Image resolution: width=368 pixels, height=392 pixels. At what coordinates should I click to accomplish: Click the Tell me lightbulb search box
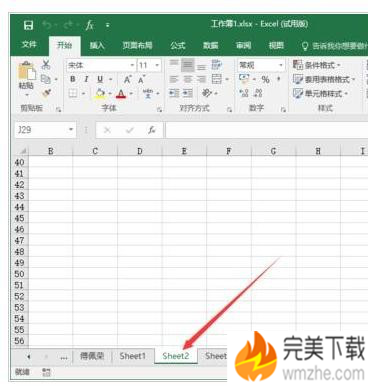point(333,46)
